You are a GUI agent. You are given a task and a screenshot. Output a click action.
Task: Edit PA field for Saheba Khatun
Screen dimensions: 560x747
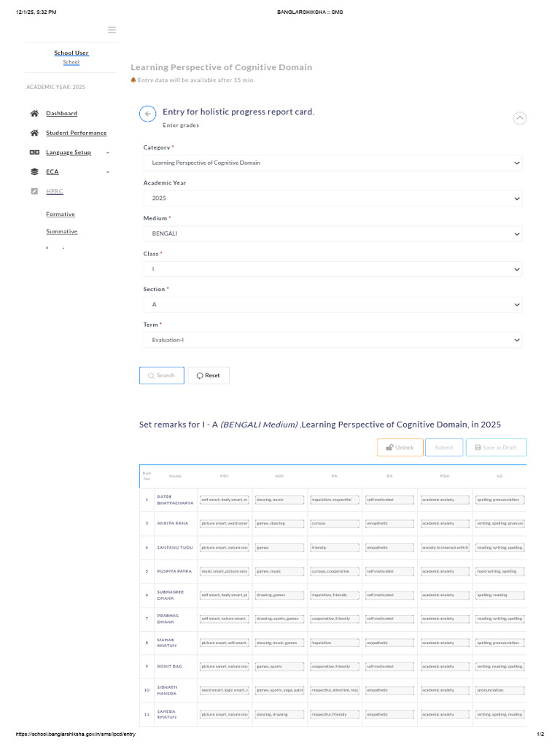point(334,715)
